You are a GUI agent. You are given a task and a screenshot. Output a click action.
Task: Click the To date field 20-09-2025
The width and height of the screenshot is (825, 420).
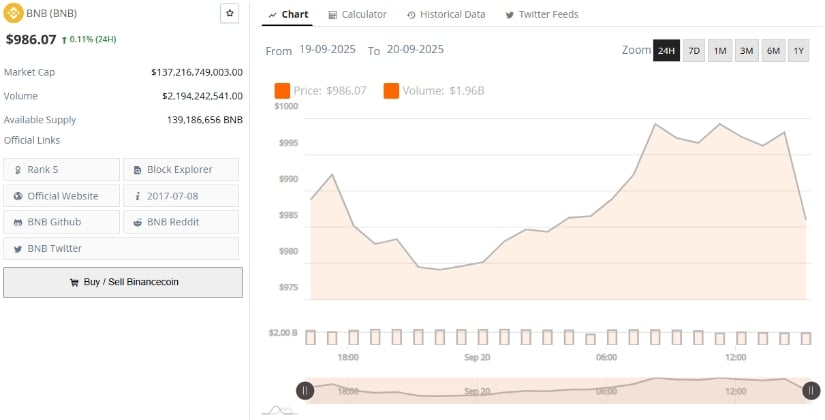415,49
